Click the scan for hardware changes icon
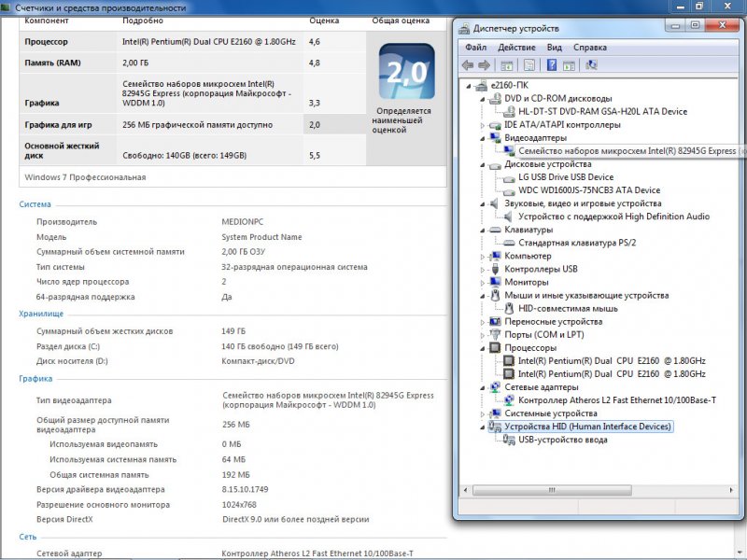 click(591, 64)
